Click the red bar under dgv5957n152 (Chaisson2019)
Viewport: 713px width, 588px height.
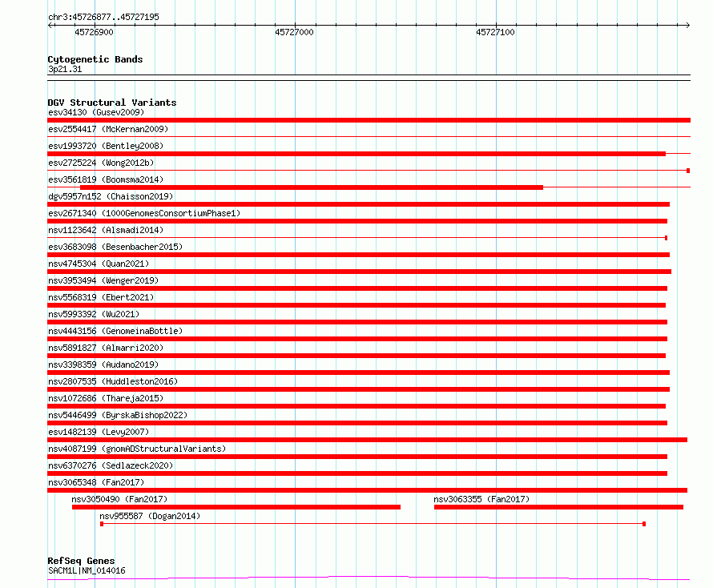point(358,204)
